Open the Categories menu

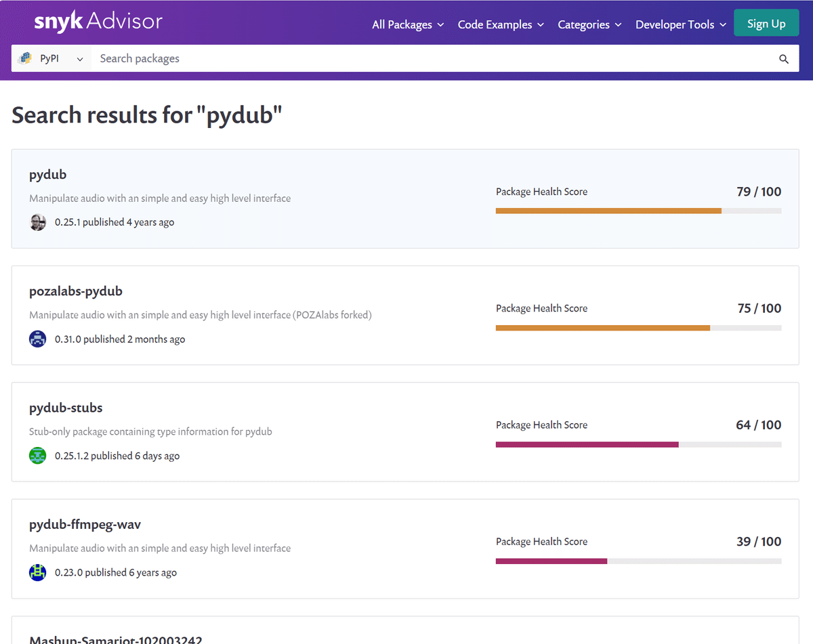pos(589,24)
